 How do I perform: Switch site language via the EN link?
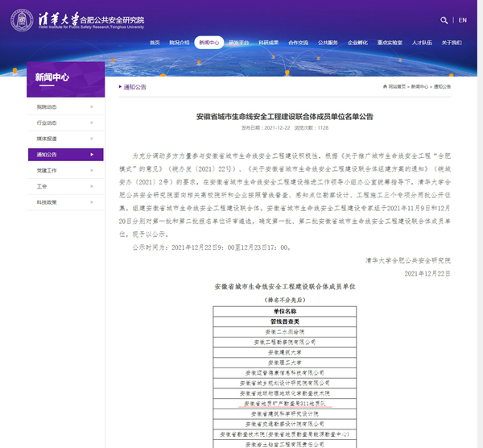click(462, 20)
